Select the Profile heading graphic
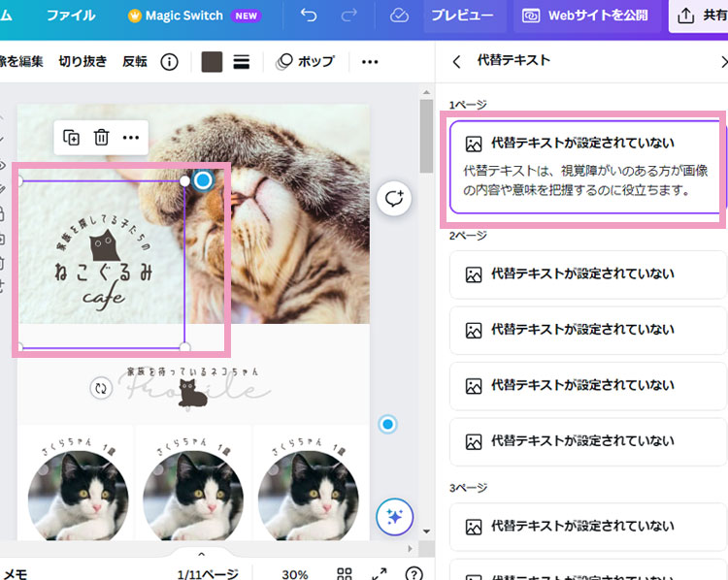Image resolution: width=728 pixels, height=580 pixels. (x=193, y=387)
